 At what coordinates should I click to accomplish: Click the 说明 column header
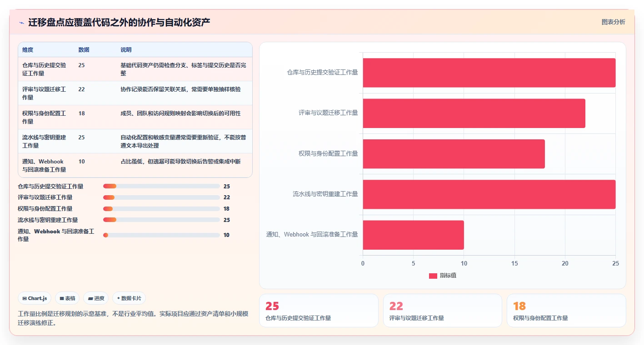coord(126,50)
